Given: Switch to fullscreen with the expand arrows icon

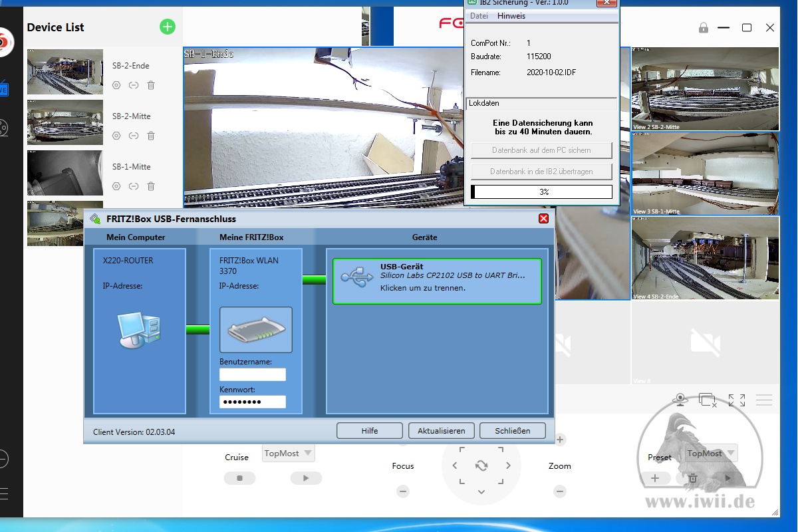Looking at the screenshot, I should coord(737,400).
